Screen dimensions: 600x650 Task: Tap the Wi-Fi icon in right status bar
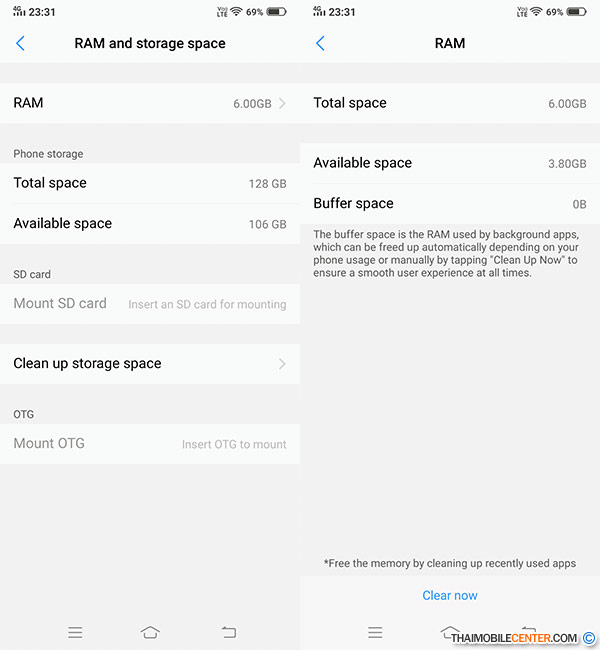tap(536, 12)
